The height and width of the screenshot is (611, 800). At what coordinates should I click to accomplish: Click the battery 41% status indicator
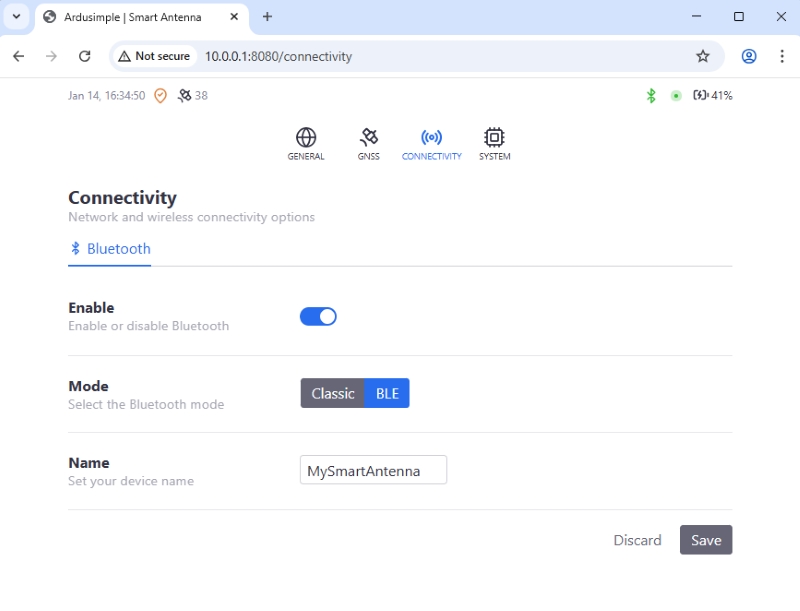(x=712, y=96)
